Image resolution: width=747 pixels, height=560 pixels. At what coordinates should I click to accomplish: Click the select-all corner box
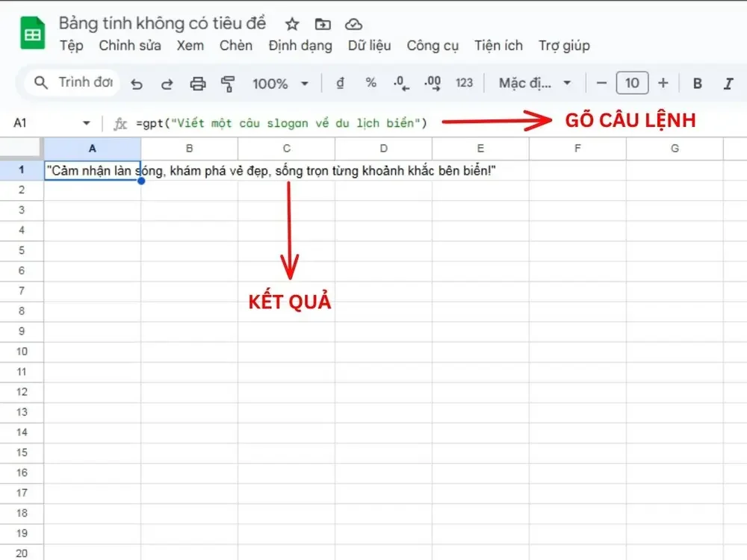pyautogui.click(x=22, y=148)
